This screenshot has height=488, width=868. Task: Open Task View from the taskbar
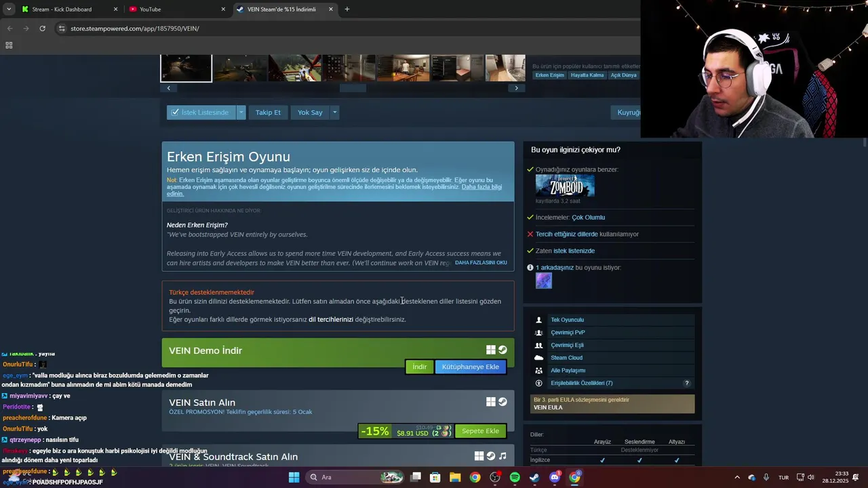point(416,477)
